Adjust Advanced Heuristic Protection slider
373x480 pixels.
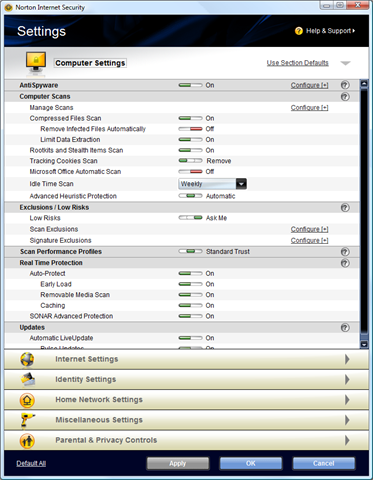190,196
